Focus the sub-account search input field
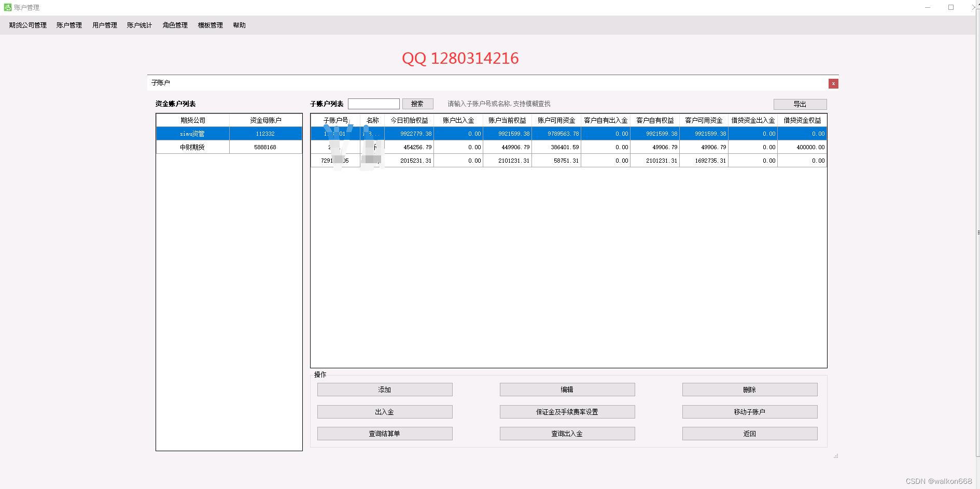 374,104
